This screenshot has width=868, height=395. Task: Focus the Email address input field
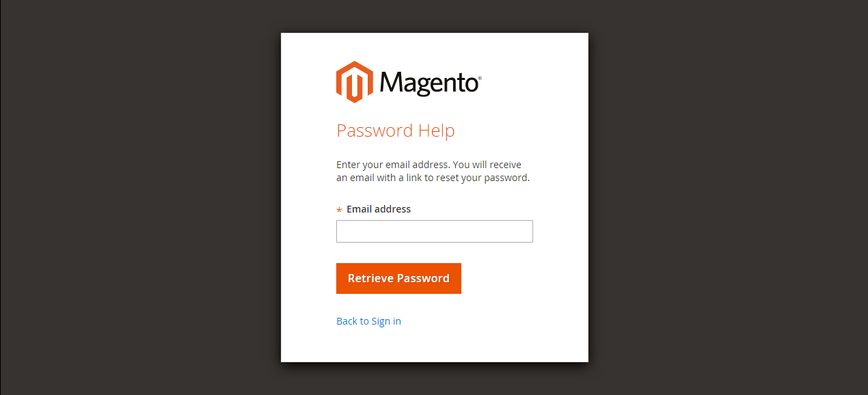(x=434, y=231)
